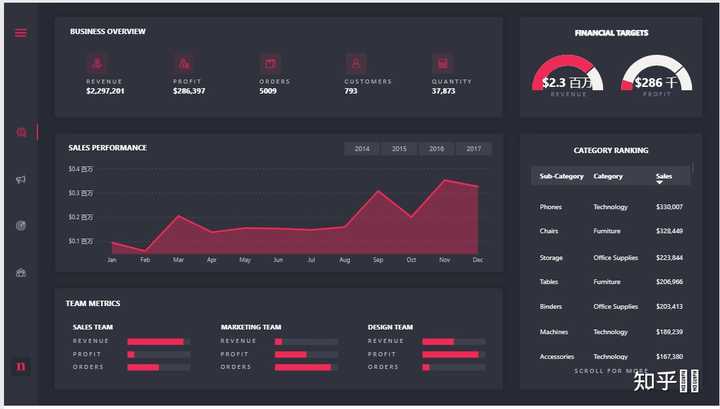Image resolution: width=720 pixels, height=409 pixels.
Task: Click the Profit icon in Business Overview
Action: tap(184, 63)
